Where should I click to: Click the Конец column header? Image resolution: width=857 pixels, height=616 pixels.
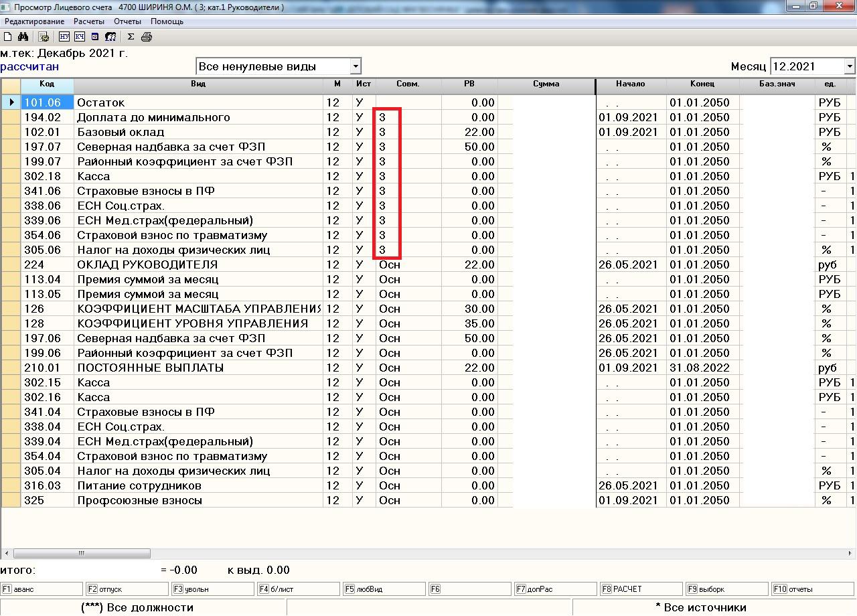click(703, 86)
